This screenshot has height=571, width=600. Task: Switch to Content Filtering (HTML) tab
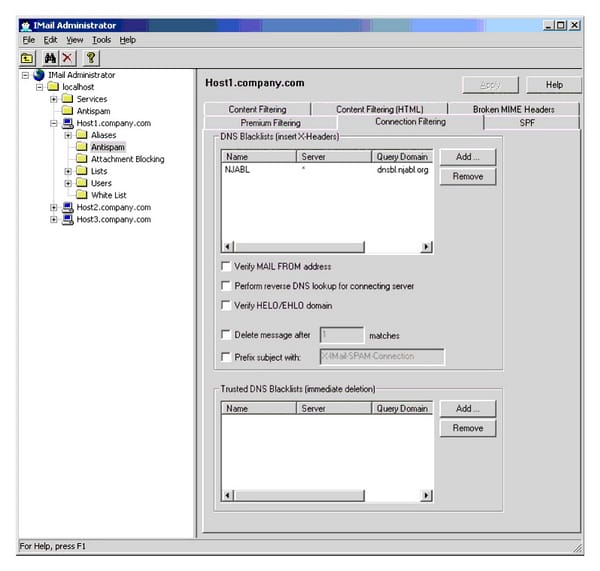[x=380, y=109]
